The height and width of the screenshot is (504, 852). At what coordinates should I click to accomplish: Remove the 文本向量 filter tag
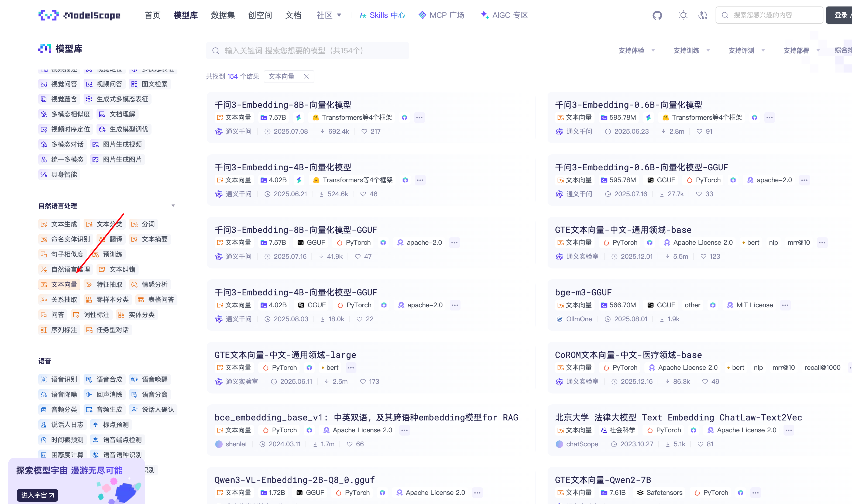tap(306, 77)
